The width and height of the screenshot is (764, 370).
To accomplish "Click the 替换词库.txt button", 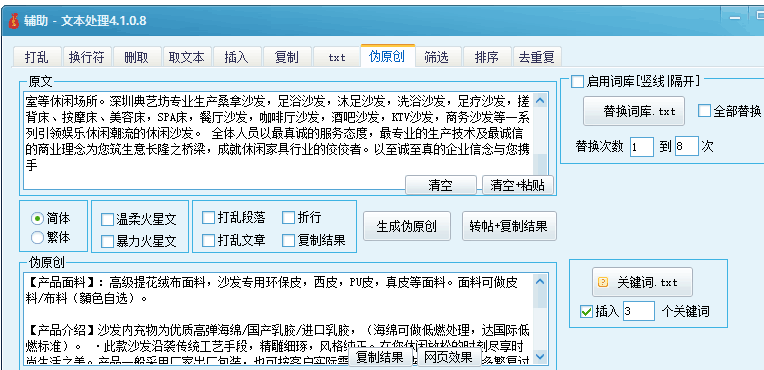I will [x=633, y=111].
